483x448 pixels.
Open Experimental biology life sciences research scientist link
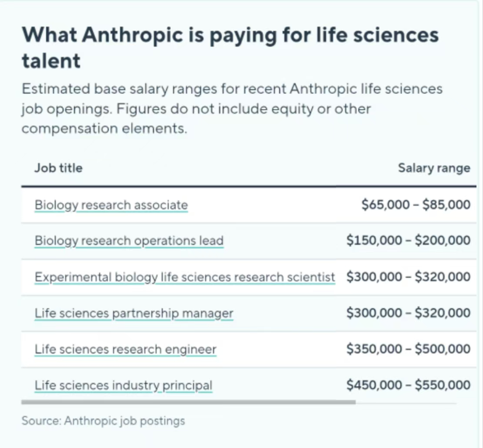185,277
